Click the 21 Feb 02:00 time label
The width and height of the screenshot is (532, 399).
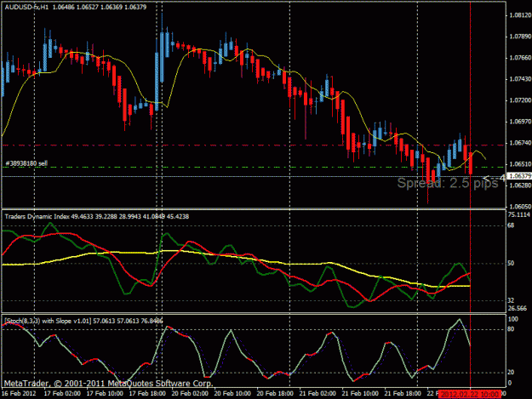point(317,393)
